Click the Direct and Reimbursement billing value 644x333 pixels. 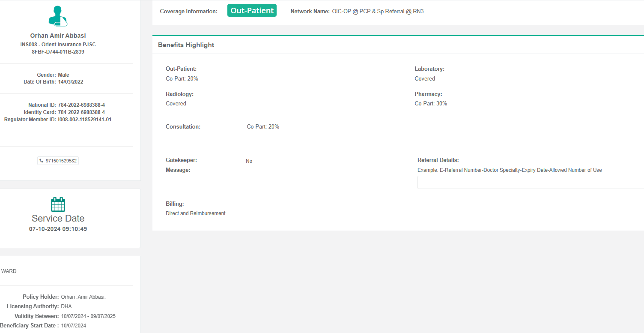pos(196,213)
